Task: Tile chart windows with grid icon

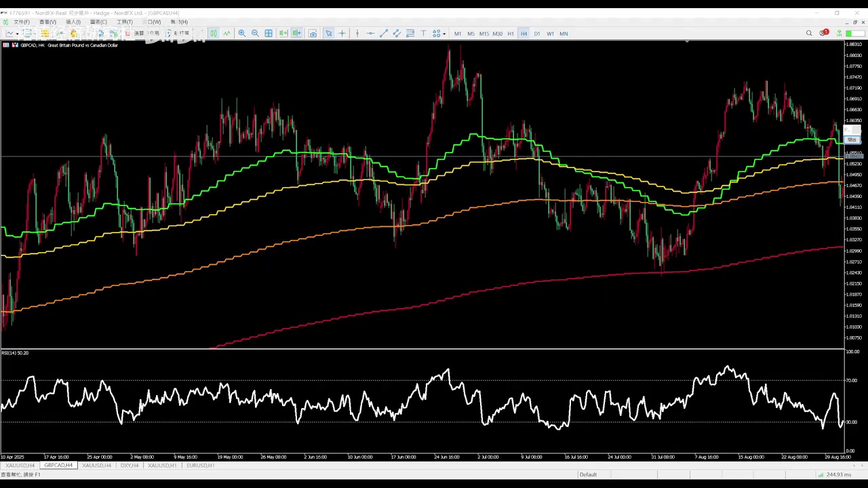Action: click(269, 33)
